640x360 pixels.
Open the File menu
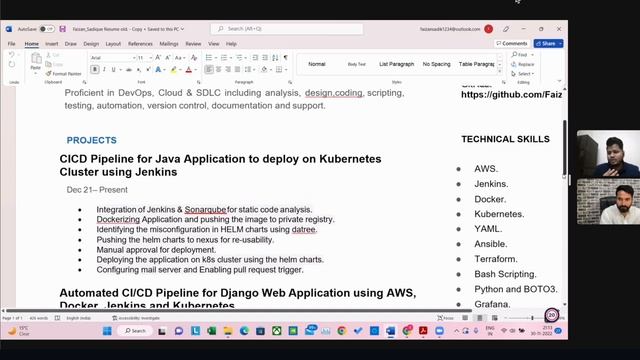tap(11, 44)
